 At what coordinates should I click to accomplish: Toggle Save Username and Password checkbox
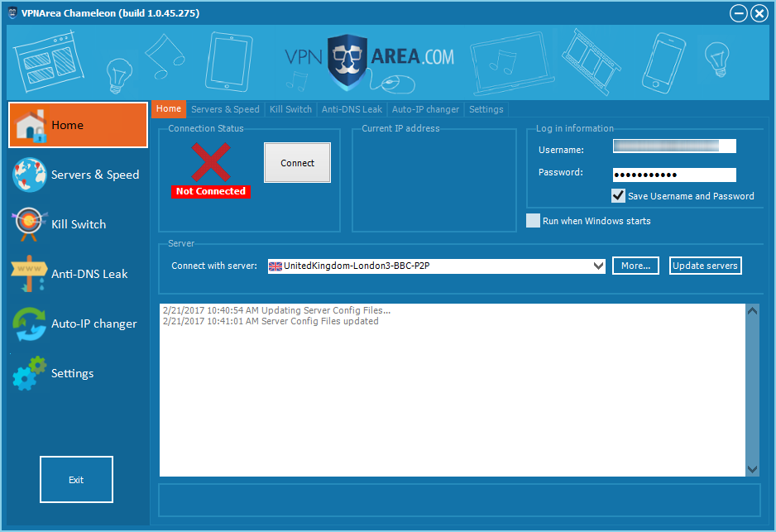click(x=618, y=195)
